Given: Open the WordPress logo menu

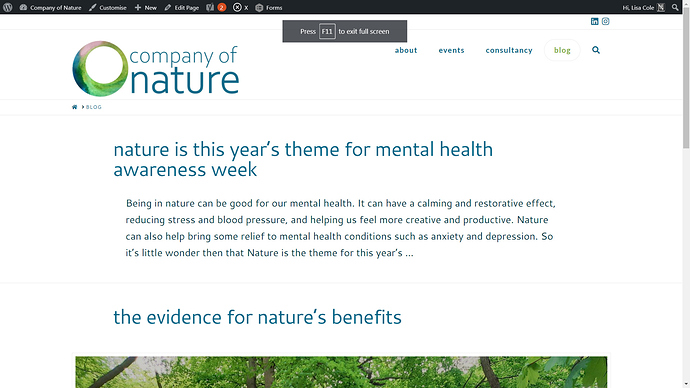Looking at the screenshot, I should click(x=7, y=7).
